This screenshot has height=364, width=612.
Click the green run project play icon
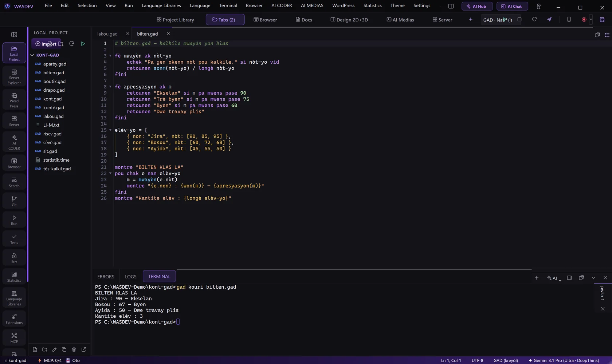click(83, 44)
